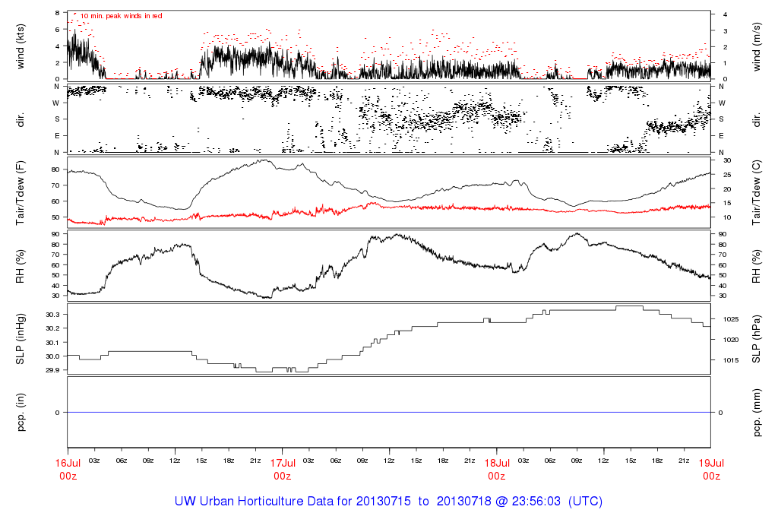Click the '10 min. peak winds in red' legend

pos(121,16)
